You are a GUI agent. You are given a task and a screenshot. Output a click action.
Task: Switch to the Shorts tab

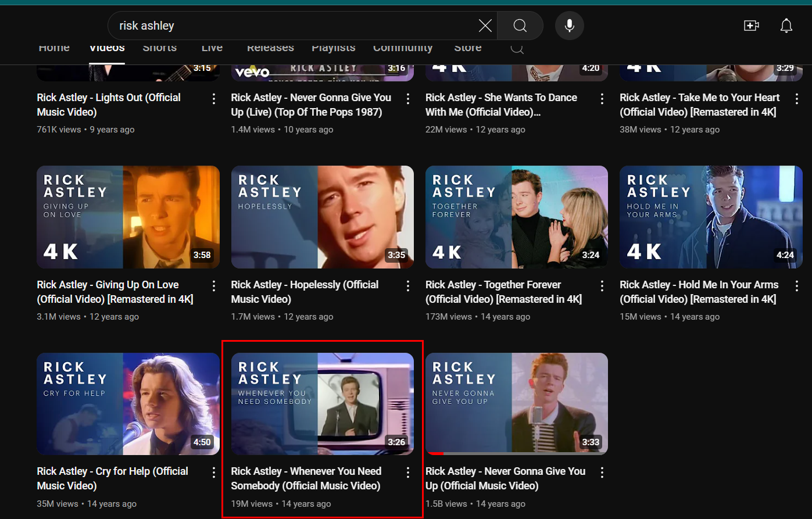coord(159,48)
